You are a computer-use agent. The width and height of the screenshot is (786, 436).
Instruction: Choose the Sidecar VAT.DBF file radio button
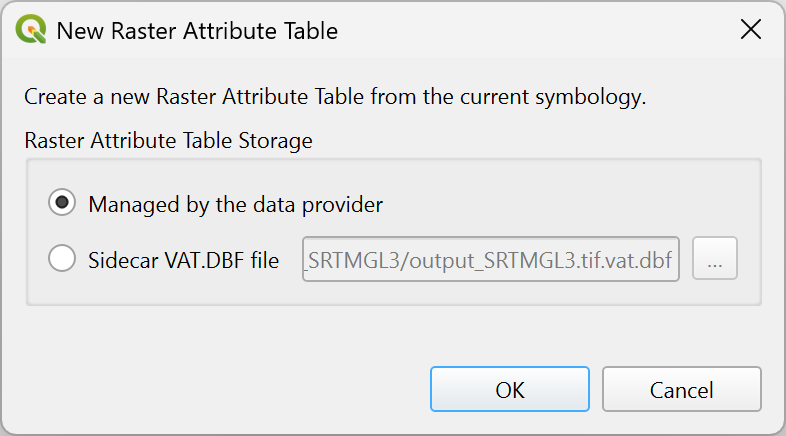tap(62, 260)
